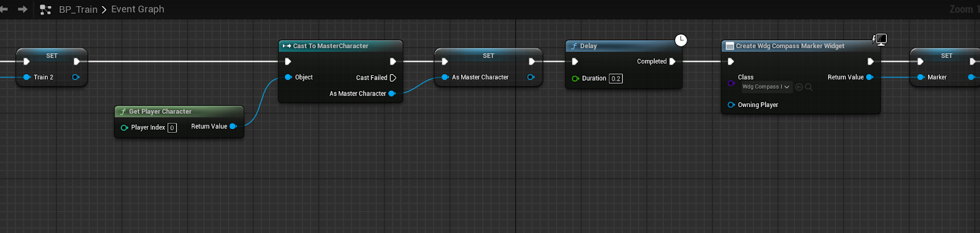
Task: Select the Marker SET node title
Action: click(947, 56)
